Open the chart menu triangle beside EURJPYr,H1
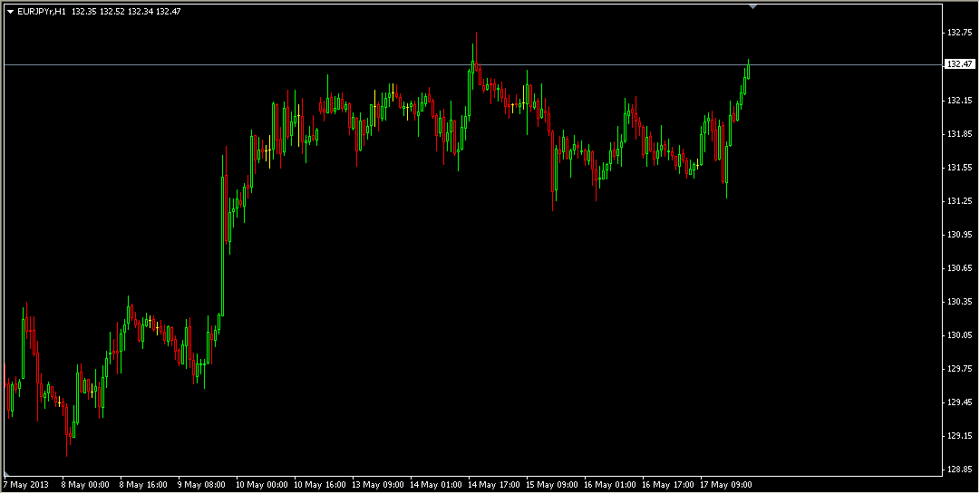 pos(11,11)
